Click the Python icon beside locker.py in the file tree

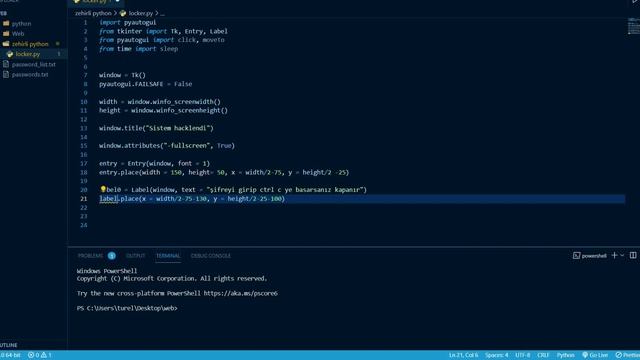coord(10,54)
